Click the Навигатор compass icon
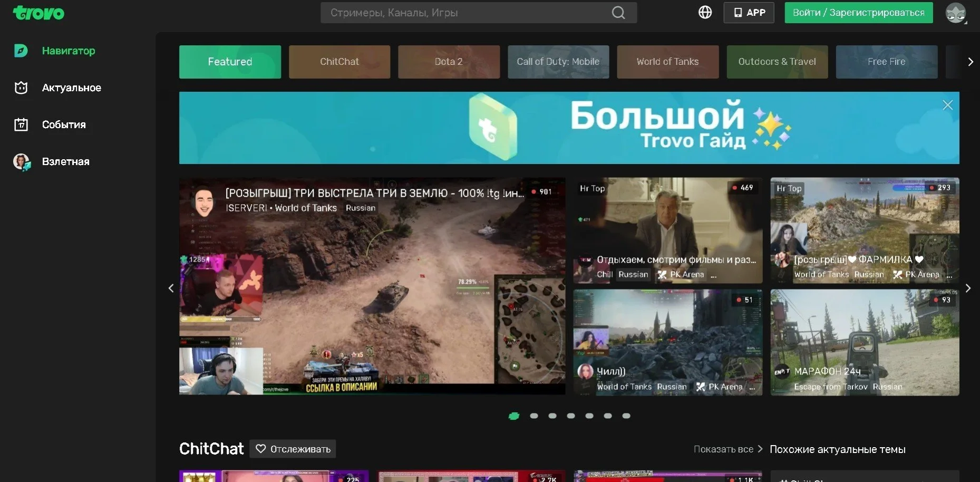 21,51
